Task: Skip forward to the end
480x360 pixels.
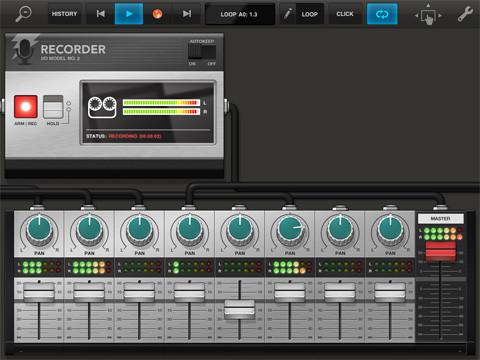Action: (x=187, y=14)
